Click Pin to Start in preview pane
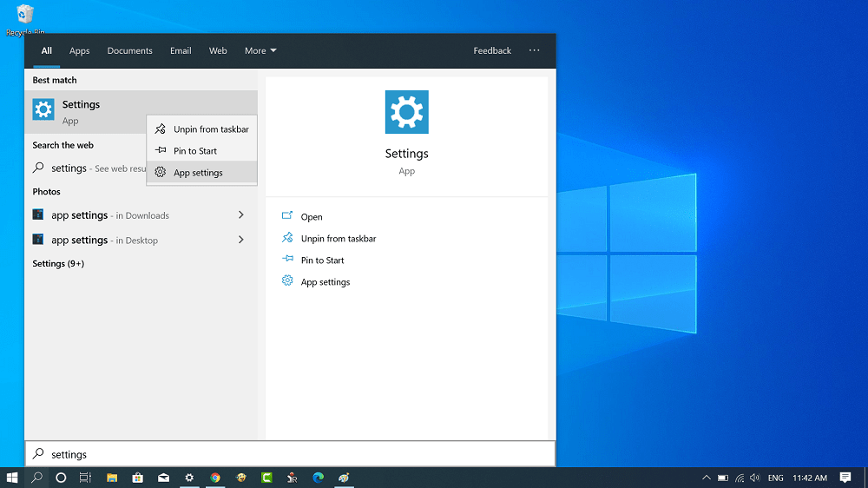 (x=322, y=260)
